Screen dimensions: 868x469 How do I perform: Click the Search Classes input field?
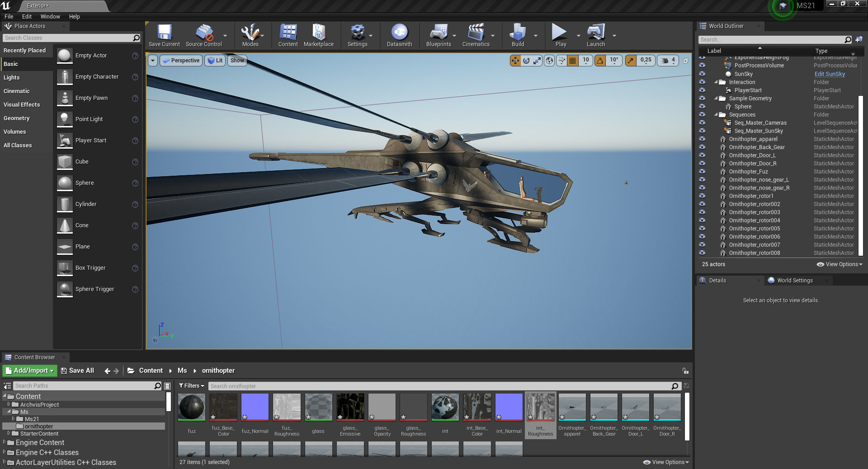68,38
